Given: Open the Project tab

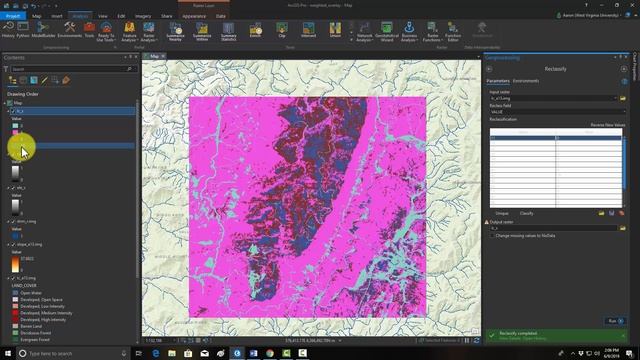Looking at the screenshot, I should point(13,16).
